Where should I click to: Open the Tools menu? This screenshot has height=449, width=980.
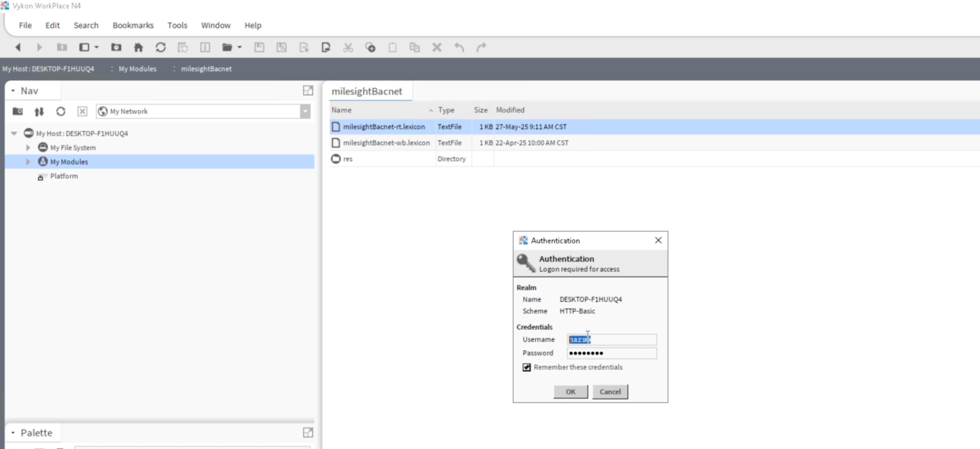[x=177, y=26]
